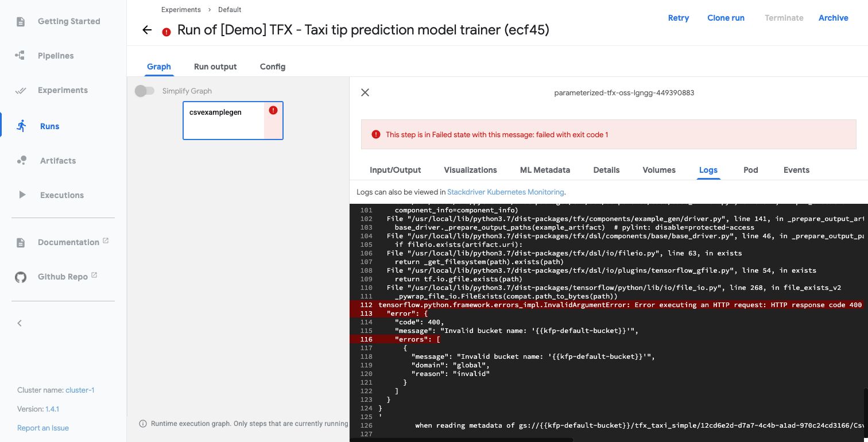The height and width of the screenshot is (442, 868).
Task: Open the Visualizations tab
Action: tap(471, 170)
